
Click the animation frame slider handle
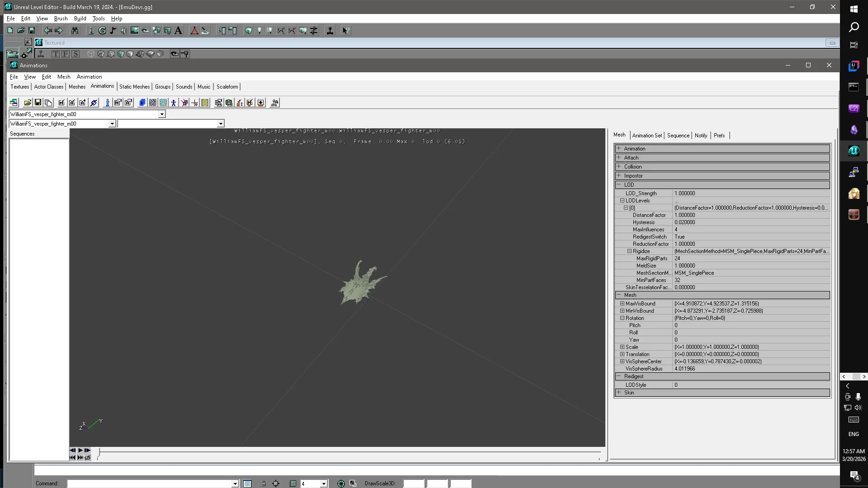click(99, 452)
